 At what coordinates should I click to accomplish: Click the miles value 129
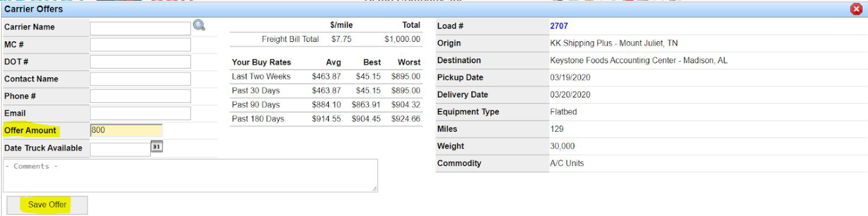(x=557, y=129)
